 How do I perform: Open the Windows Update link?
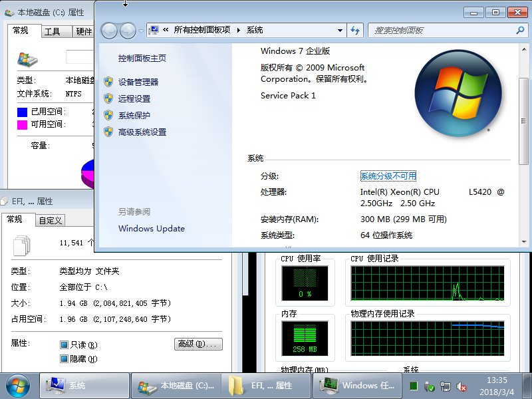coord(152,228)
